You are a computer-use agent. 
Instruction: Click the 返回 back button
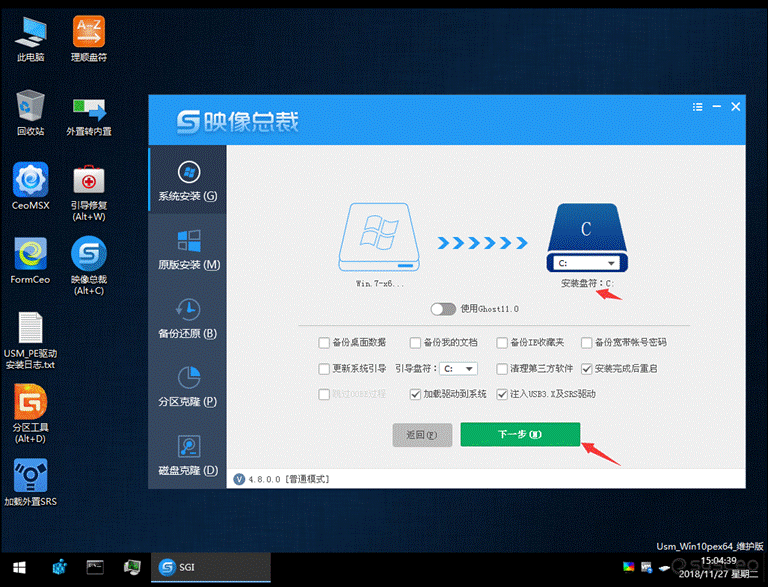[422, 435]
